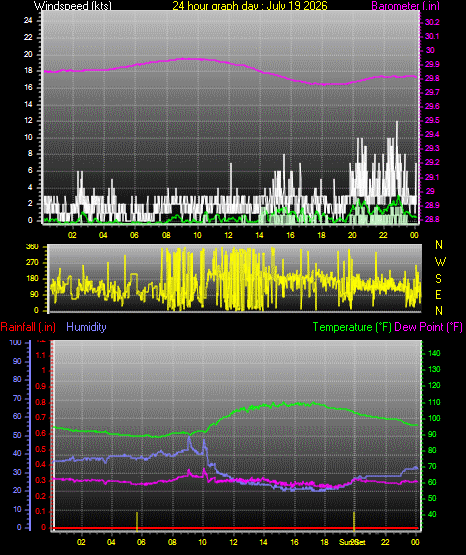Click the S compass label beside direction graph
The image size is (466, 555).
pos(438,279)
